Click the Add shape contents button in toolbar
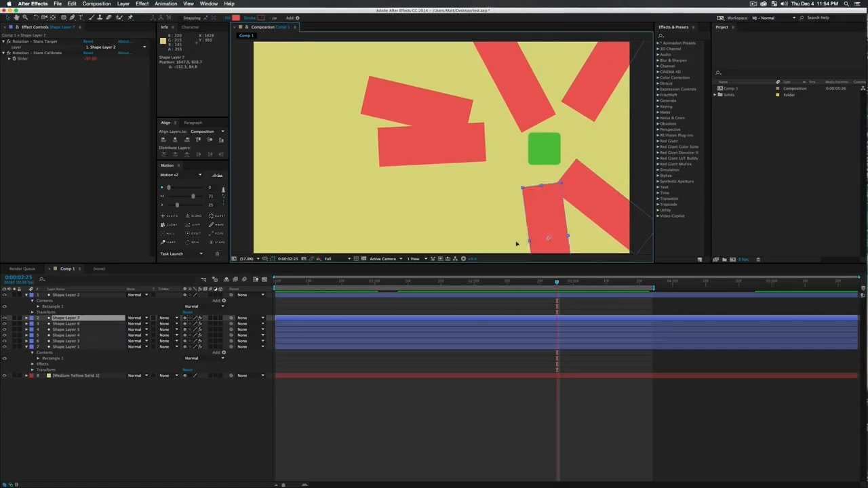Image resolution: width=868 pixels, height=488 pixels. tap(294, 18)
